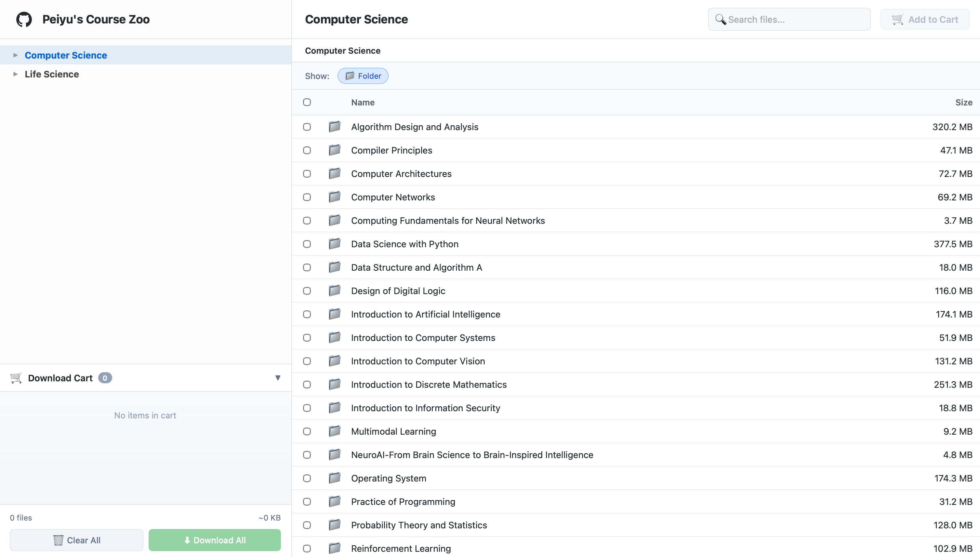Expand the Computer Science tree arrow
Viewport: 980px width, 557px height.
[15, 55]
